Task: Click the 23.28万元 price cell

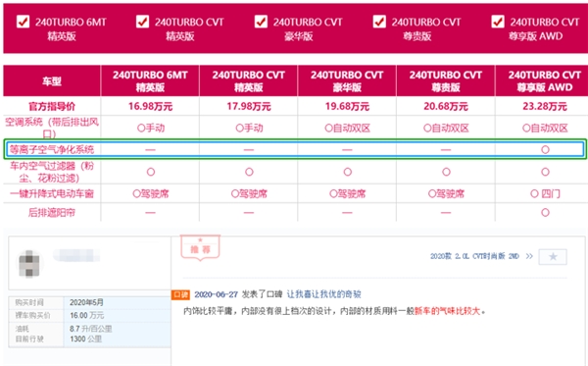Action: tap(545, 107)
